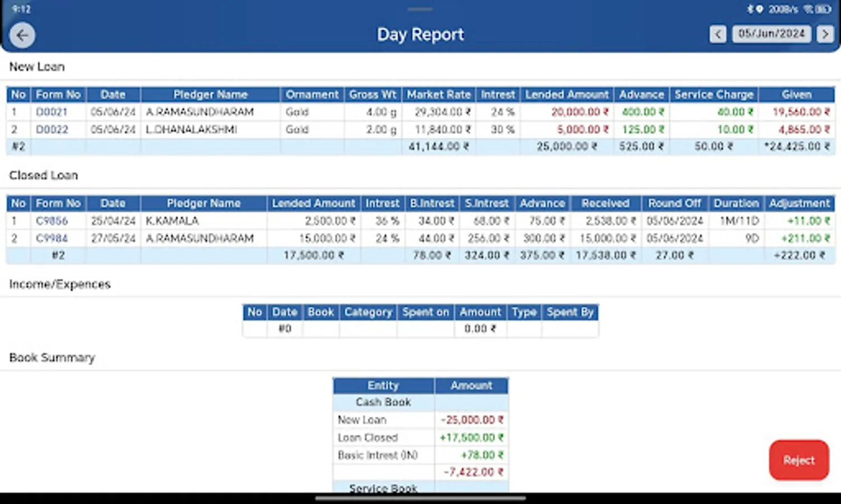This screenshot has width=841, height=504.
Task: Select K.KAMALA's closed loan row
Action: pos(203,221)
